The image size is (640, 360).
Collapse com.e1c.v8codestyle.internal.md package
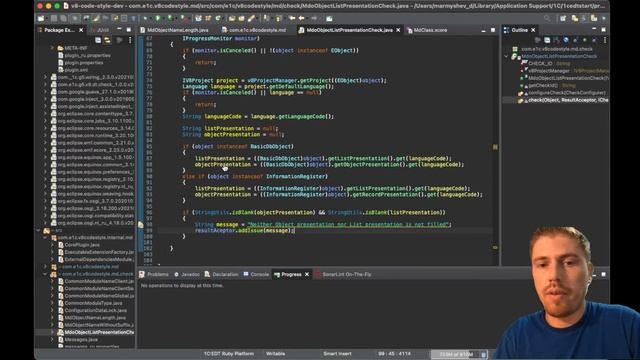click(x=45, y=238)
